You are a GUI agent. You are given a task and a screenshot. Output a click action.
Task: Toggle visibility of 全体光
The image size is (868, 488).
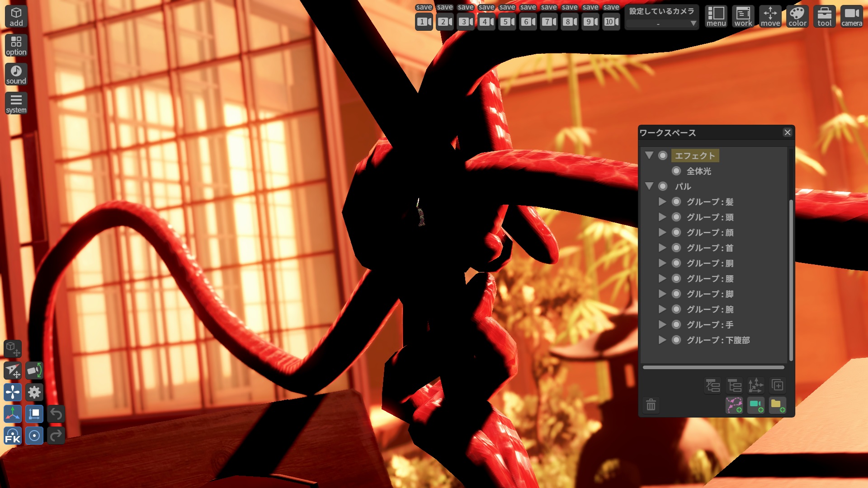[x=676, y=171]
